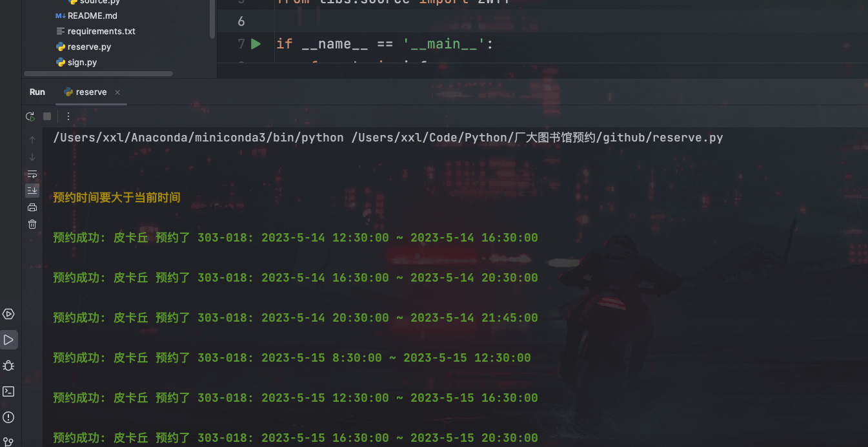Click the 2023-5-15 16:30:00 ~ 20:30:00 line
Viewport: 868px width, 447px height.
coord(296,438)
